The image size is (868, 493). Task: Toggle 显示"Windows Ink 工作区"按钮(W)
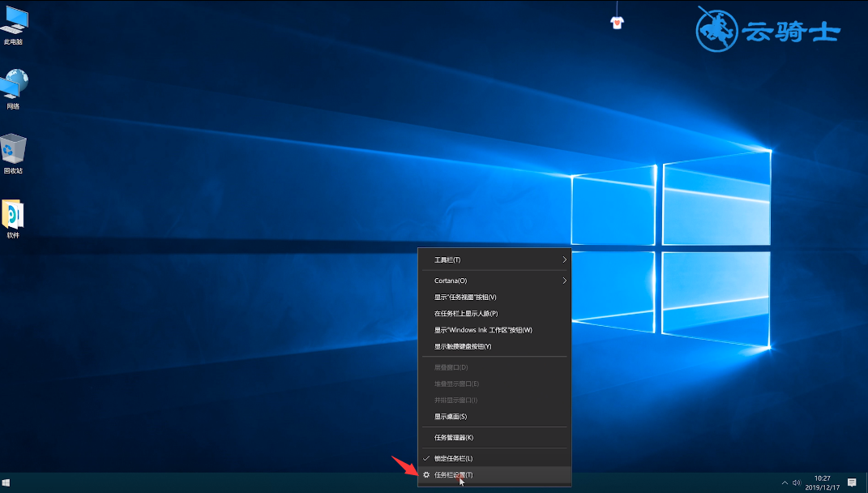495,330
